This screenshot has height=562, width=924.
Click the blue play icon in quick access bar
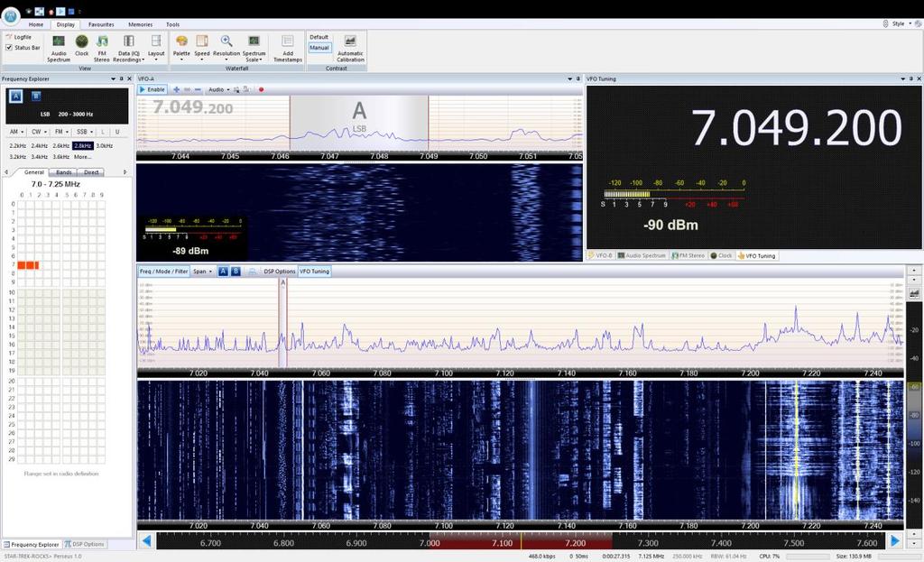(60, 11)
